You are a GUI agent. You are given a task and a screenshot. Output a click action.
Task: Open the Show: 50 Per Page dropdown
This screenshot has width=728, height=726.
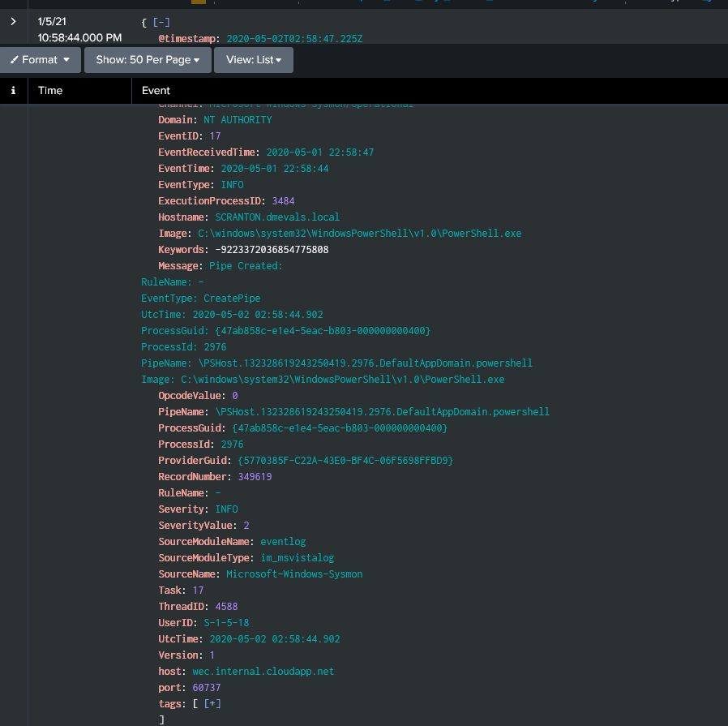(x=148, y=60)
